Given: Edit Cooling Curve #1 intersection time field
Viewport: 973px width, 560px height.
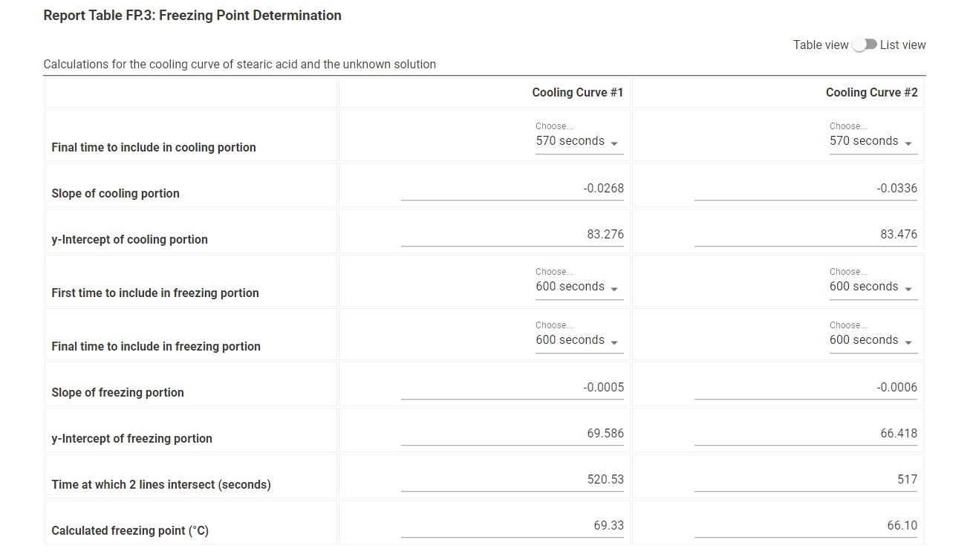Looking at the screenshot, I should click(x=512, y=480).
